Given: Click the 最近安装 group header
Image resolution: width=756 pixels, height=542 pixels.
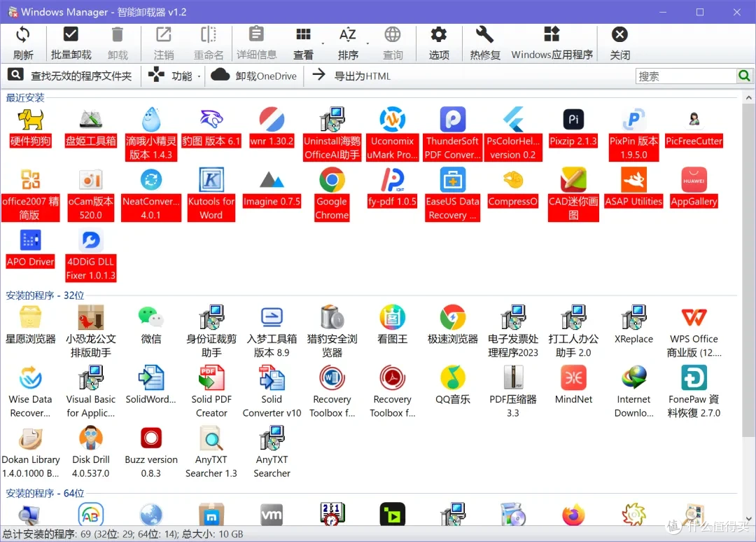Looking at the screenshot, I should 25,97.
